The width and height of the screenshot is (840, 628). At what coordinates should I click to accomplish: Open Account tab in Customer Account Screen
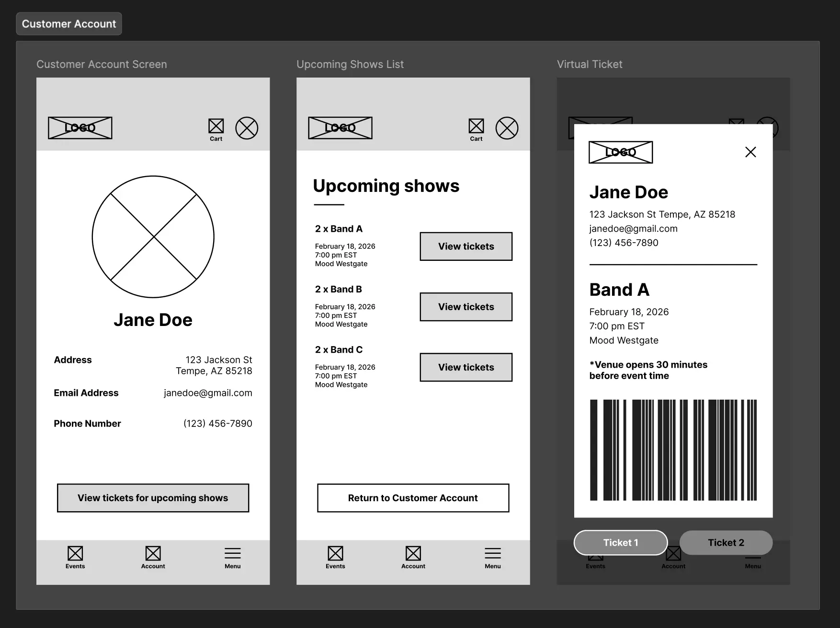(153, 558)
